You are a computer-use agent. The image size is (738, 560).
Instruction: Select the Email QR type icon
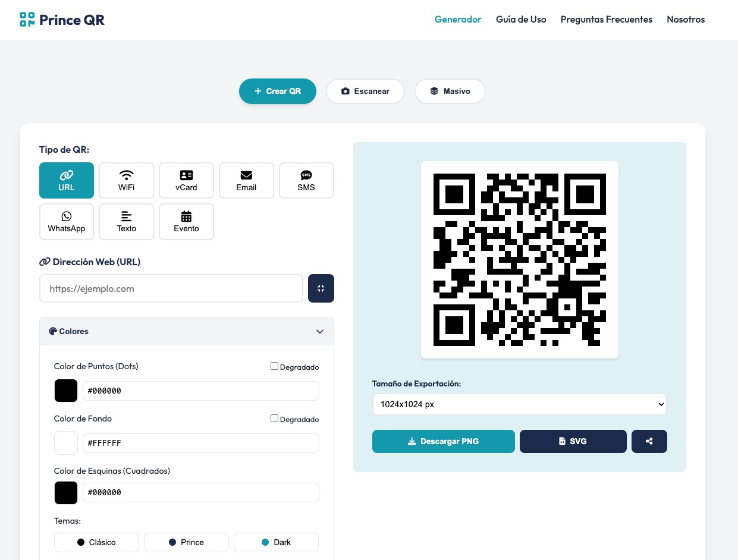(246, 180)
